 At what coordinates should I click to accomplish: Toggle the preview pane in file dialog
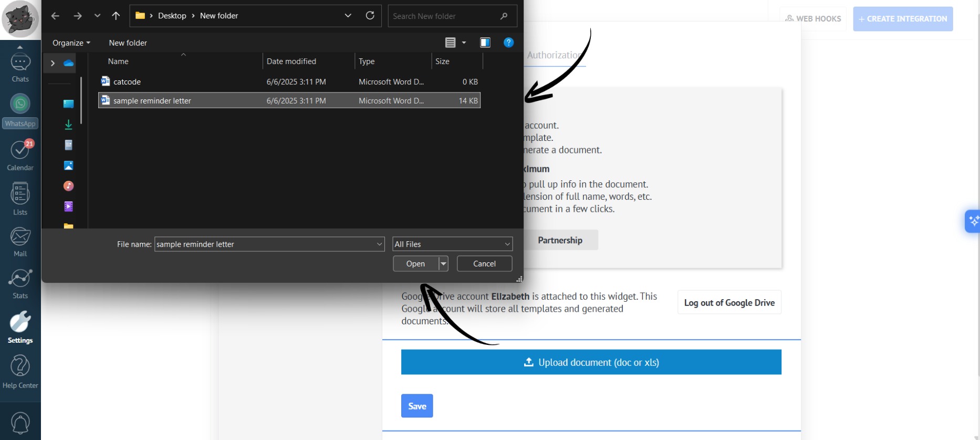[485, 43]
